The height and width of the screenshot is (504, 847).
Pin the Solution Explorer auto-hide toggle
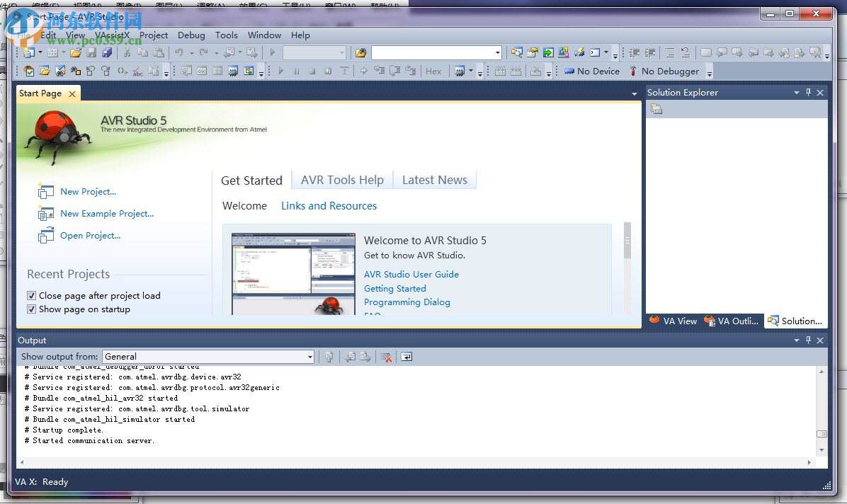[x=808, y=93]
